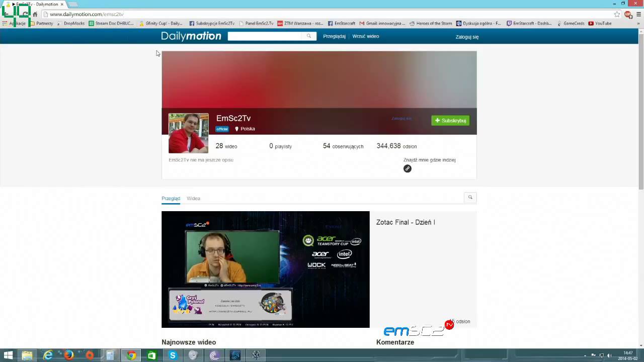Launch Internet Explorer from taskbar
644x362 pixels.
(x=48, y=355)
